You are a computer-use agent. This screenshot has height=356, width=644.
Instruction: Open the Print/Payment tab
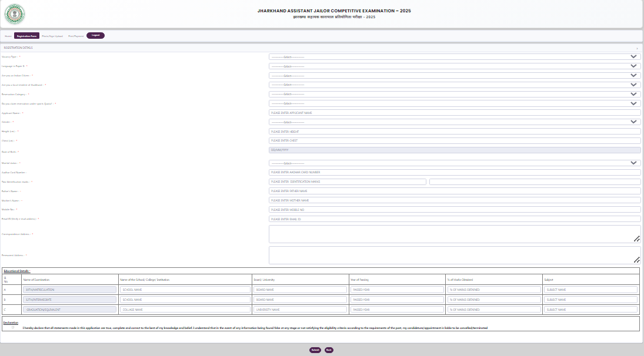click(x=76, y=36)
